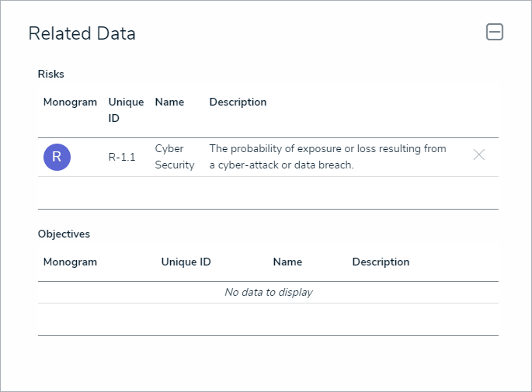This screenshot has height=392, width=532.
Task: Click the Risks Monogram column header
Action: coord(70,102)
